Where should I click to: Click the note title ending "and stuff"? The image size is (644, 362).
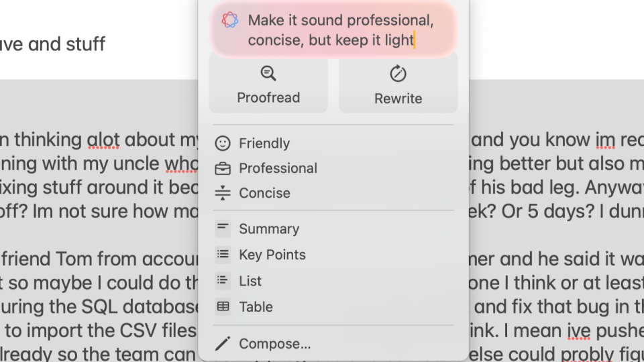point(54,44)
